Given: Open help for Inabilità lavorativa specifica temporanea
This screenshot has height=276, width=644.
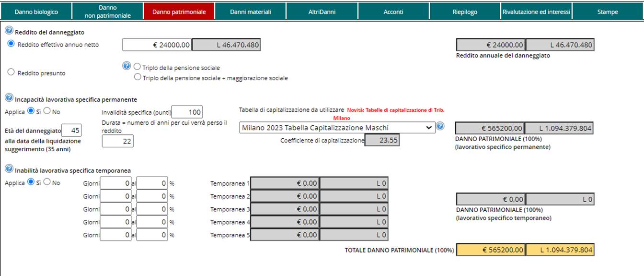Looking at the screenshot, I should click(9, 169).
